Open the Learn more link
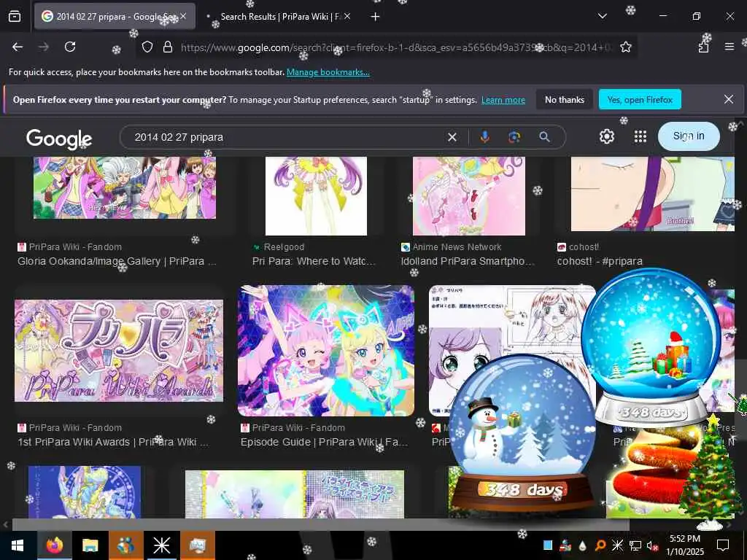 503,99
